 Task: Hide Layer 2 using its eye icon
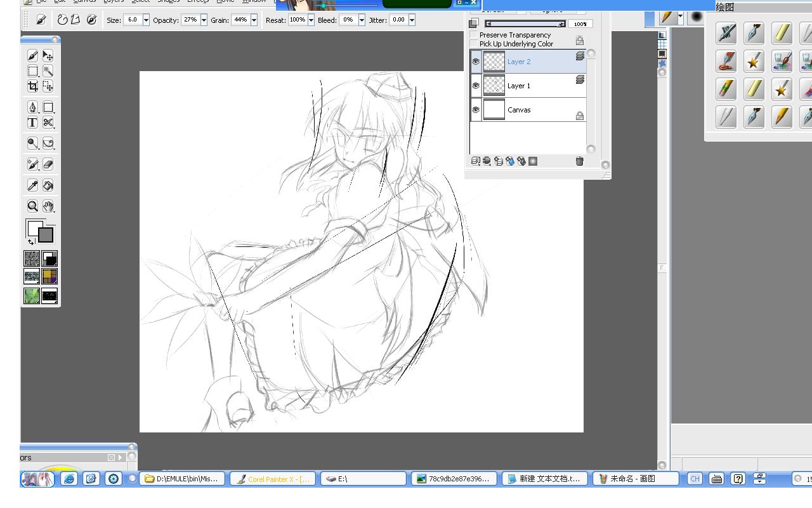tap(476, 62)
